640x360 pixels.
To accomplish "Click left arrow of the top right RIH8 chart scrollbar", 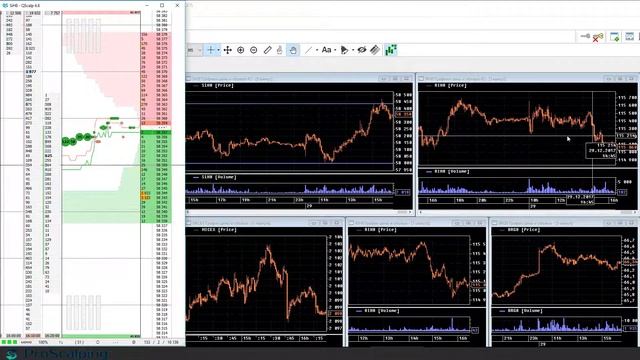I will click(x=421, y=212).
